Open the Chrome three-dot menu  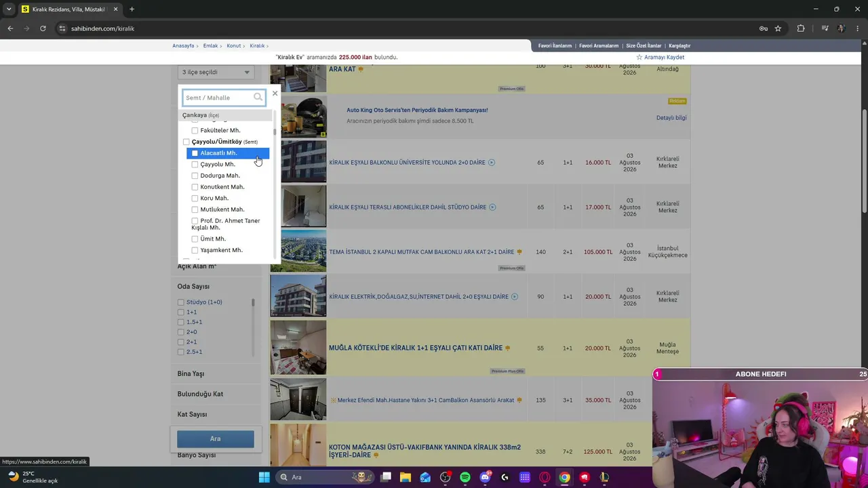[858, 28]
